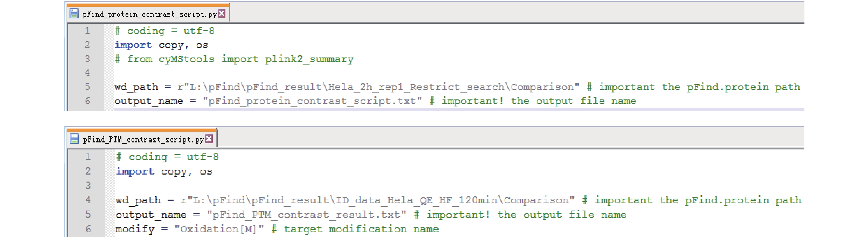The width and height of the screenshot is (868, 238).
Task: Click save icon on pFind_PTM_contrast_script.py tab
Action: pyautogui.click(x=74, y=139)
